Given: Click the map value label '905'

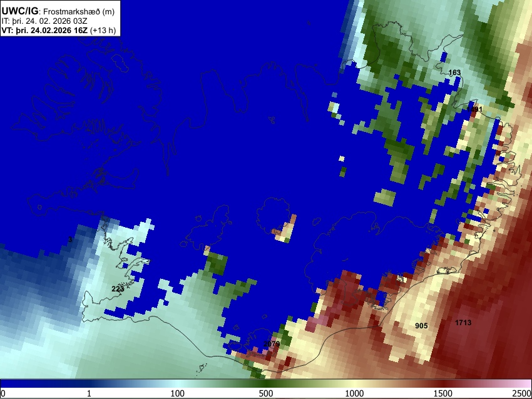Looking at the screenshot, I should pos(421,326).
